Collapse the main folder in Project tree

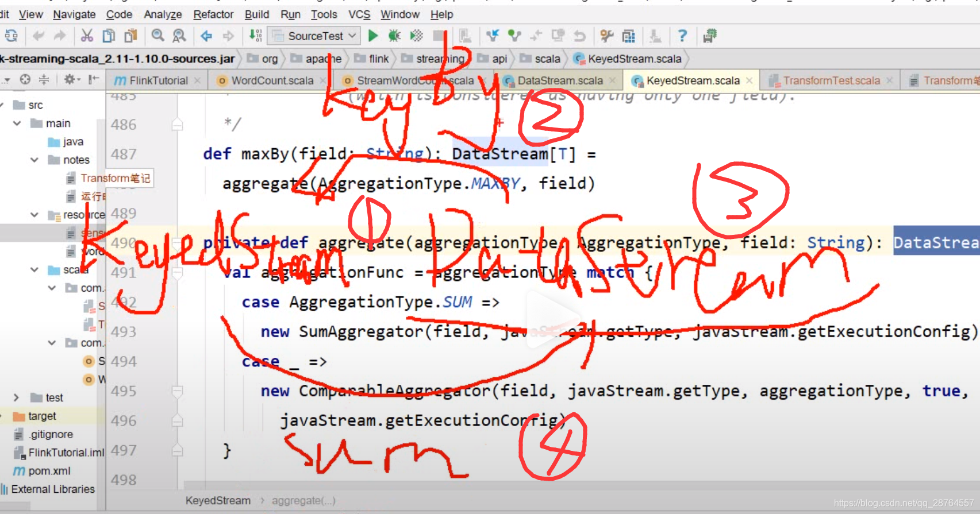[x=17, y=123]
